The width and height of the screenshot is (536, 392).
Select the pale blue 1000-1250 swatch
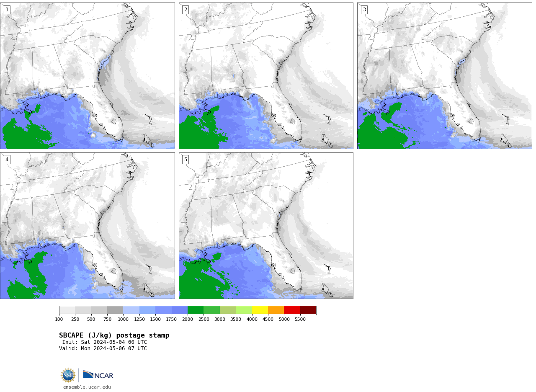tap(131, 310)
